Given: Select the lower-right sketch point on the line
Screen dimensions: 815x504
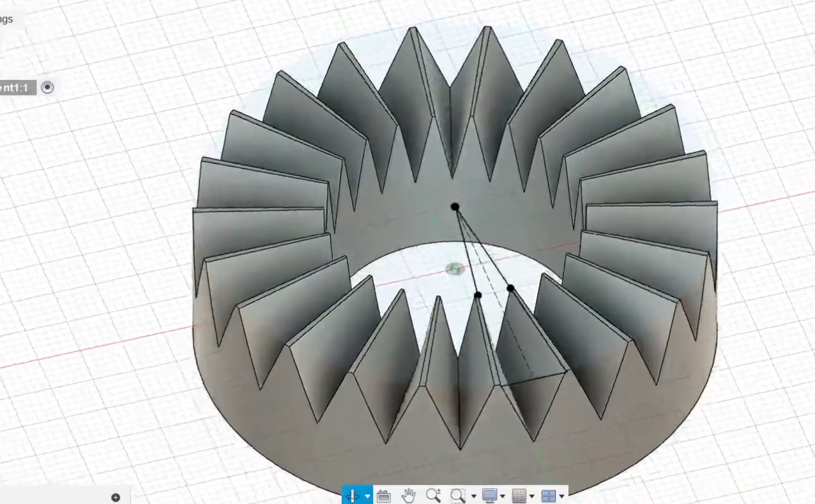Looking at the screenshot, I should (x=510, y=289).
